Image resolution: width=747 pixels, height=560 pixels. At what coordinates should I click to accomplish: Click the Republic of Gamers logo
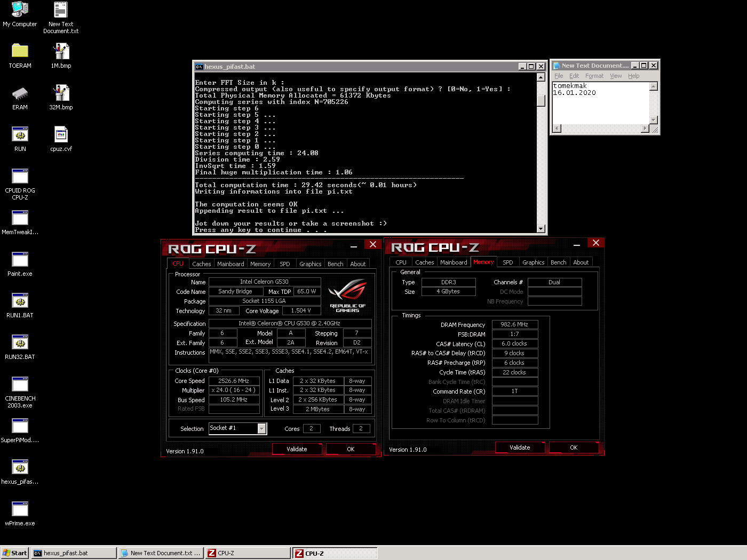tap(347, 295)
